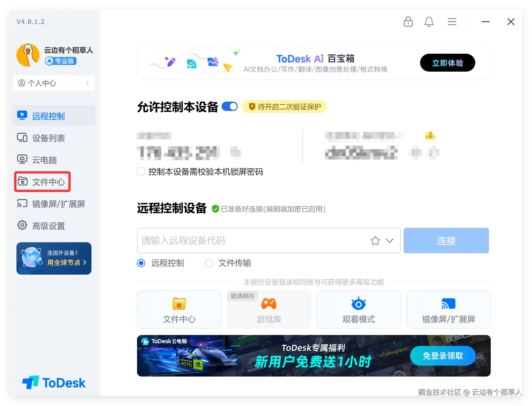The width and height of the screenshot is (532, 406).
Task: Click 免登录领取 button on banner
Action: [x=443, y=356]
